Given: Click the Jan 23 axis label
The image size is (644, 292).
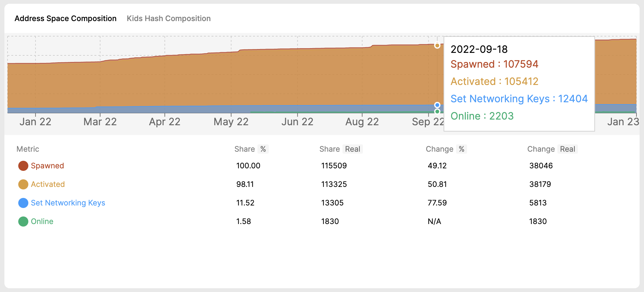Looking at the screenshot, I should point(623,122).
